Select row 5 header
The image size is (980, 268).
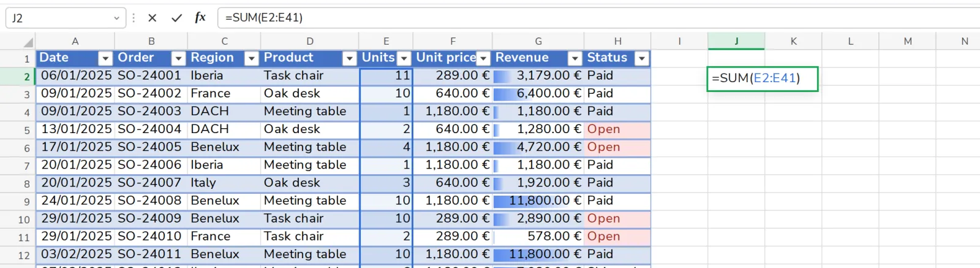pyautogui.click(x=18, y=130)
